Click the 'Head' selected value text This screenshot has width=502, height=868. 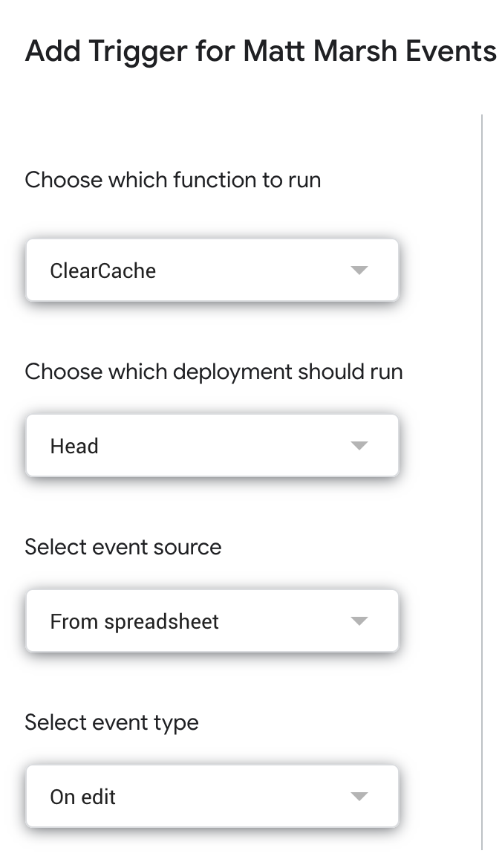coord(74,446)
